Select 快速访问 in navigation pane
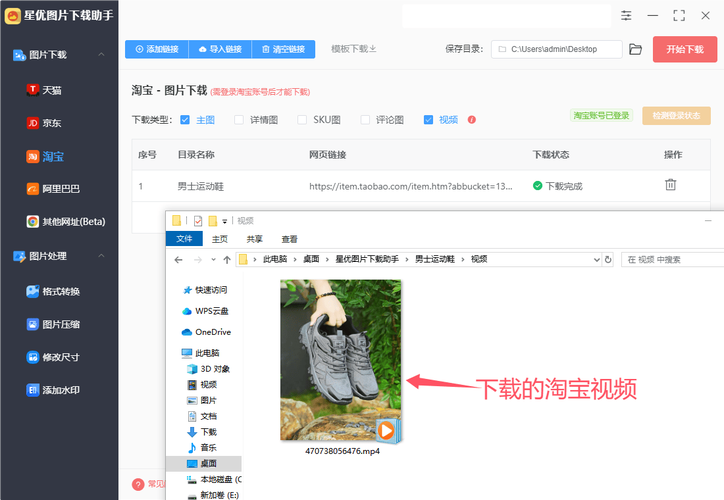This screenshot has height=500, width=724. click(206, 290)
